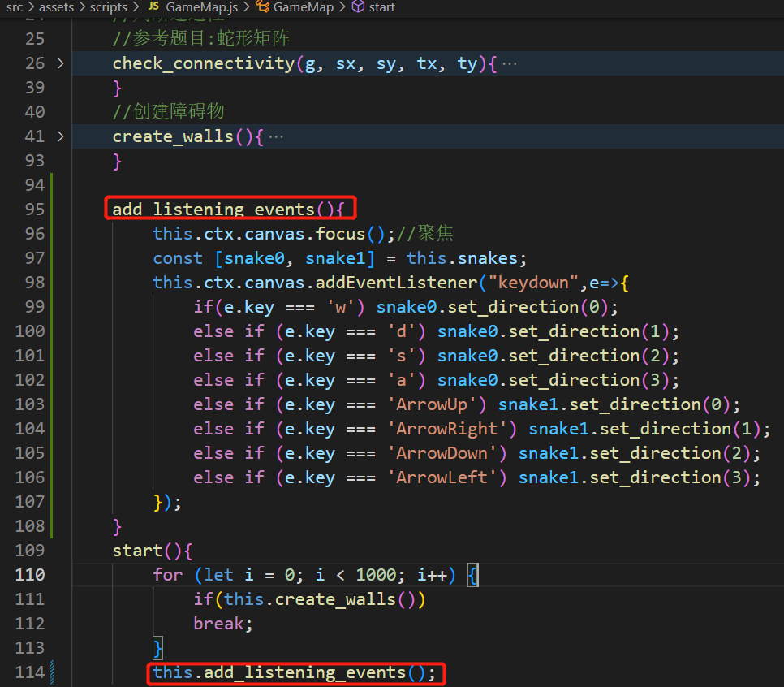The height and width of the screenshot is (687, 784).
Task: Open the assets breadcrumb segment
Action: pos(57,7)
